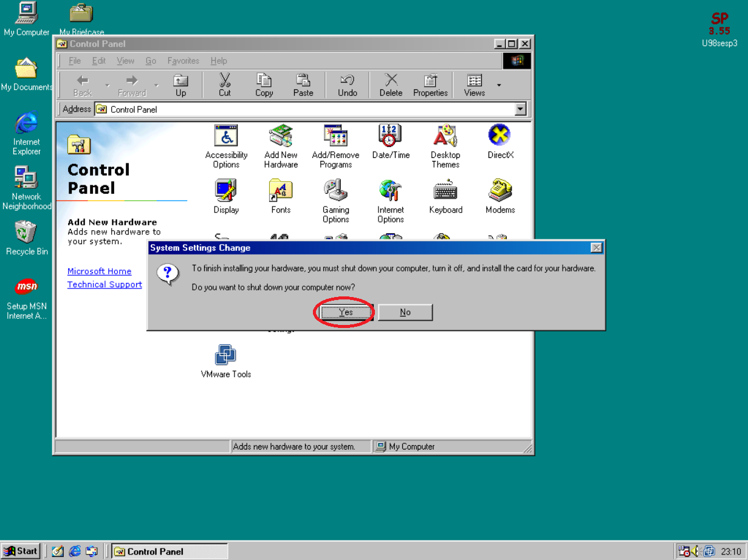748x560 pixels.
Task: Open the Keyboard settings icon
Action: (445, 191)
